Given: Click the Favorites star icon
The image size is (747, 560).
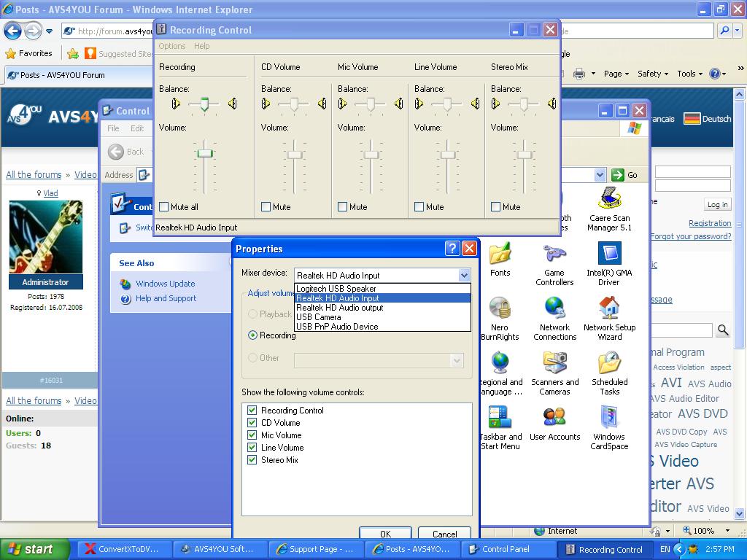Looking at the screenshot, I should [x=10, y=53].
